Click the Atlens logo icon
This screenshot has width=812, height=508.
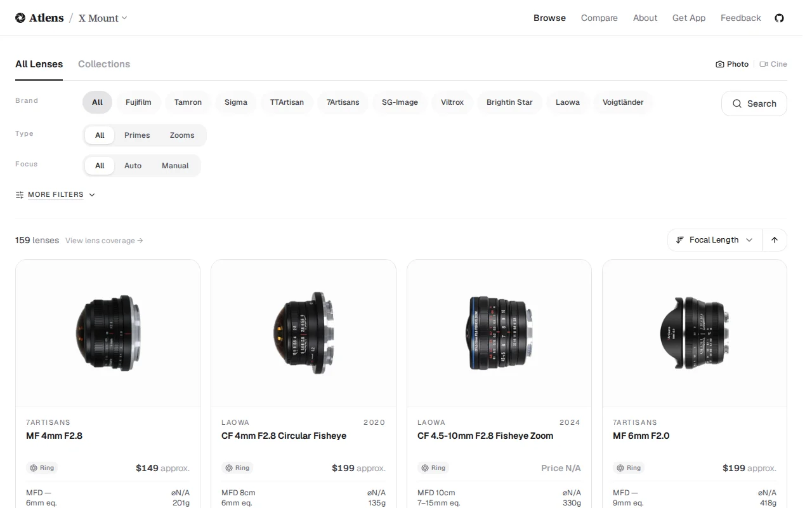click(x=20, y=18)
